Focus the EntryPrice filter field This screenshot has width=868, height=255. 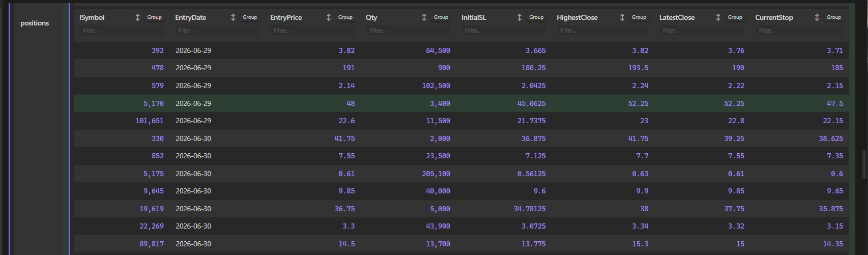tap(313, 31)
